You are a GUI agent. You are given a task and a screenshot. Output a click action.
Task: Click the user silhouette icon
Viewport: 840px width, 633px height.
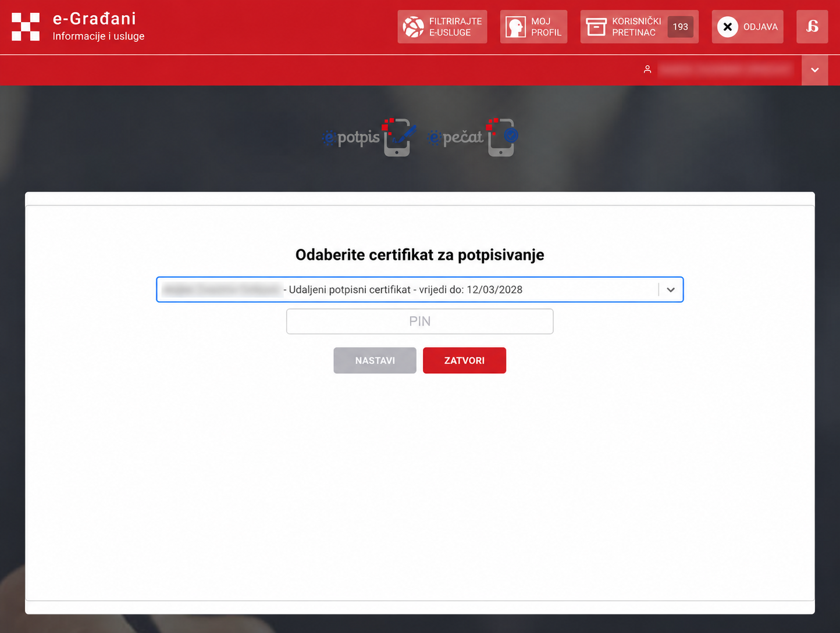pos(647,69)
